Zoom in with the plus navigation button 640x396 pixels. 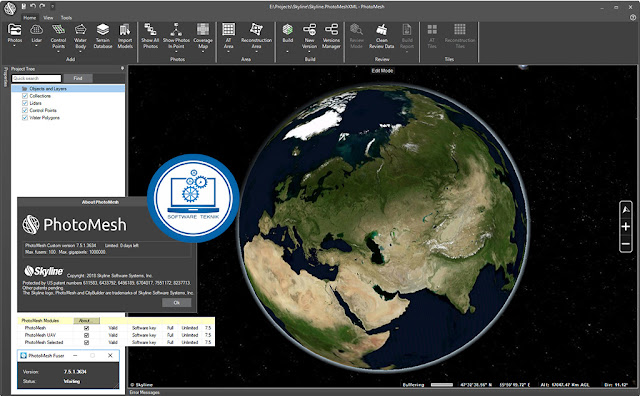coord(626,227)
